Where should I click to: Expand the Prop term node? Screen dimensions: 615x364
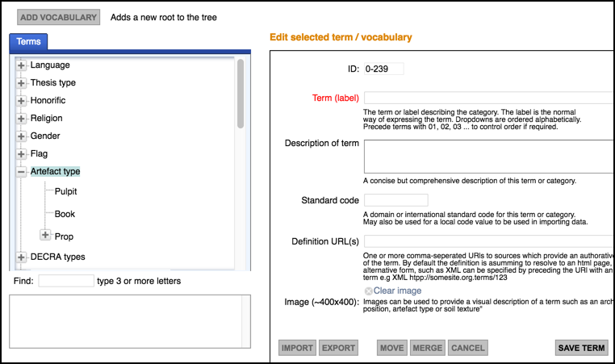[x=45, y=235]
